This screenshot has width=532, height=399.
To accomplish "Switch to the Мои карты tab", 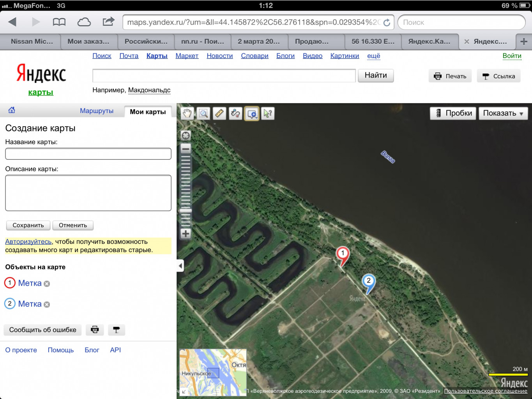I will 148,112.
